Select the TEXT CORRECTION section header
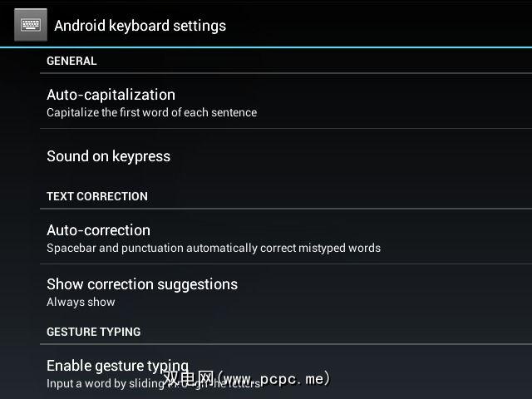532x399 pixels. [97, 196]
